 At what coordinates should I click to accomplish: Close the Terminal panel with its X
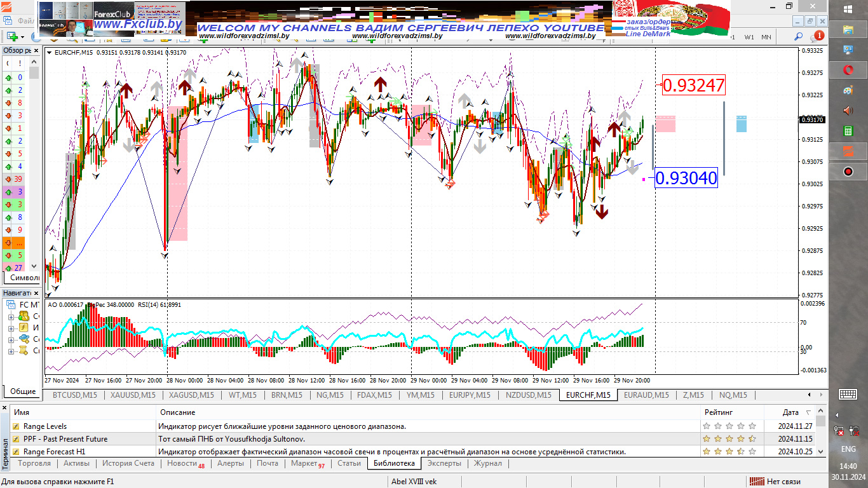pos(5,407)
